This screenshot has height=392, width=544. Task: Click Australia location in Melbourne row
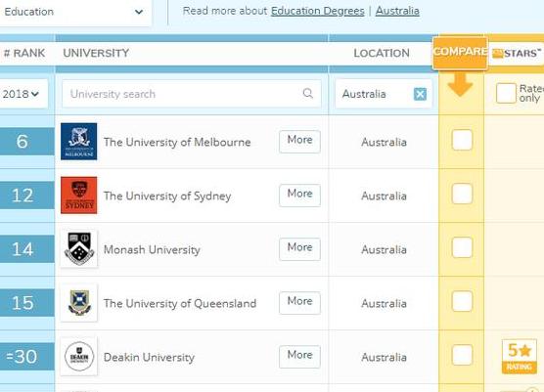click(384, 142)
